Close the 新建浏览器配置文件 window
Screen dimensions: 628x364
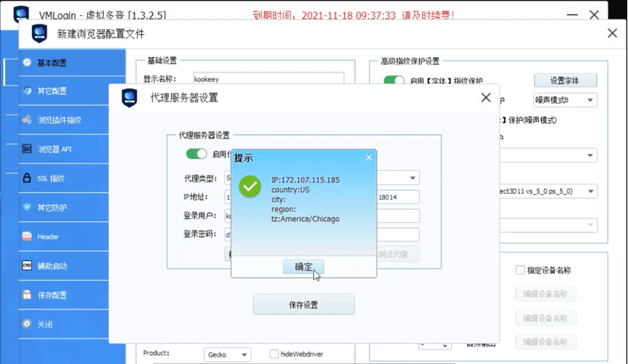tap(612, 33)
